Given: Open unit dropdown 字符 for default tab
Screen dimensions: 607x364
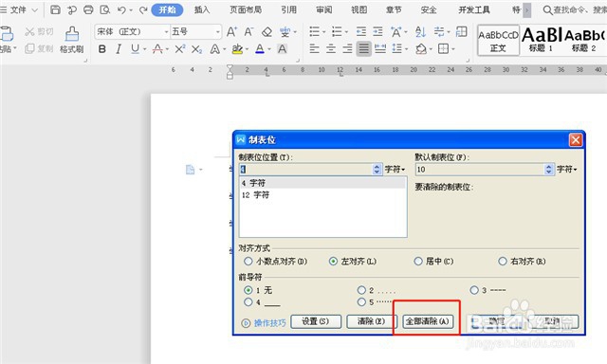Looking at the screenshot, I should pyautogui.click(x=567, y=170).
